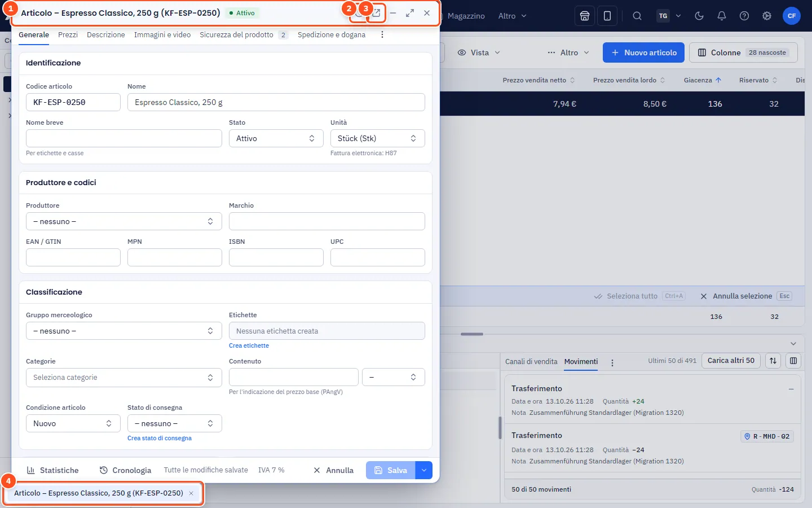
Task: Switch to the Prezzi tab
Action: tap(68, 34)
